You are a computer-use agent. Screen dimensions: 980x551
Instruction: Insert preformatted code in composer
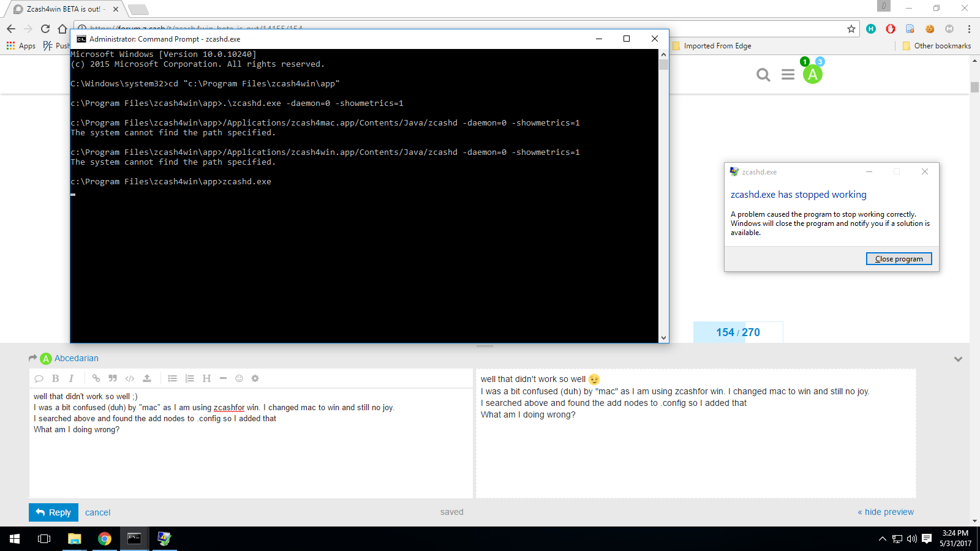click(x=130, y=378)
